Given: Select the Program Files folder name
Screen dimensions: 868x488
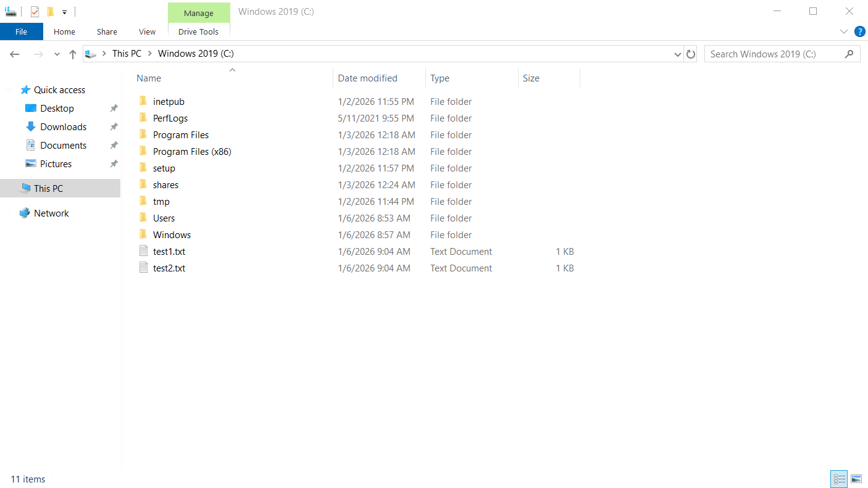Looking at the screenshot, I should click(x=181, y=135).
